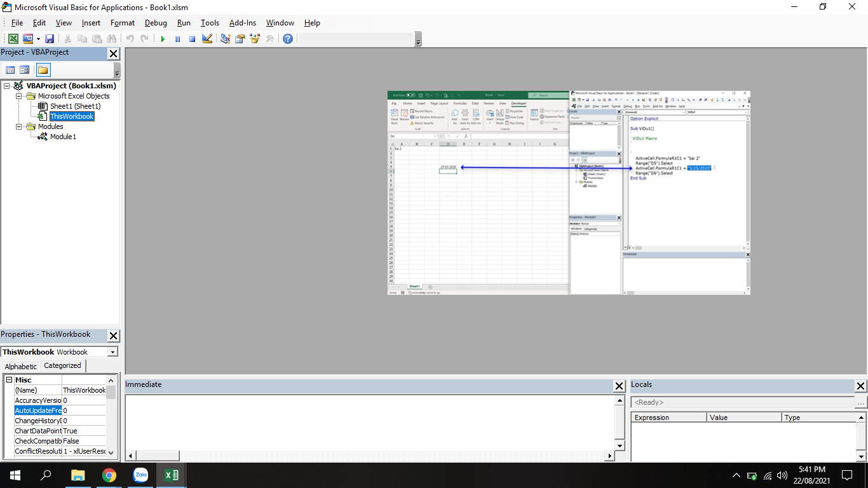The height and width of the screenshot is (488, 868).
Task: Open the Edit menu
Action: (x=39, y=23)
